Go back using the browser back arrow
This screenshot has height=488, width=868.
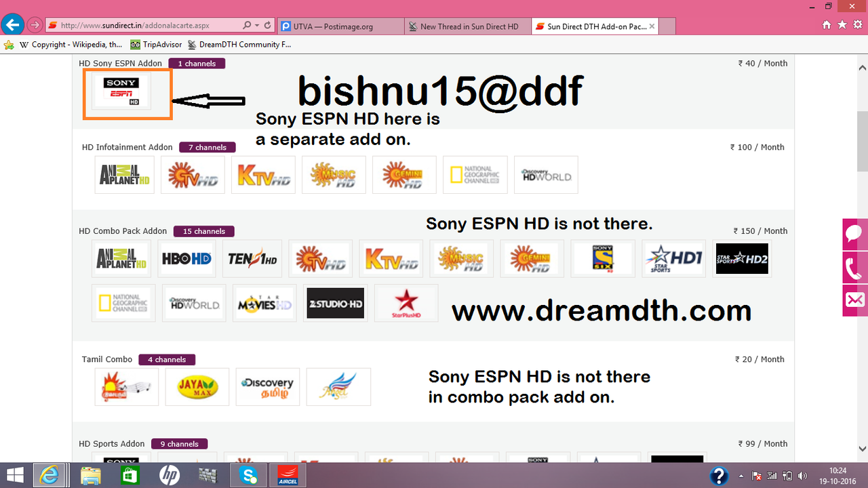click(x=12, y=26)
